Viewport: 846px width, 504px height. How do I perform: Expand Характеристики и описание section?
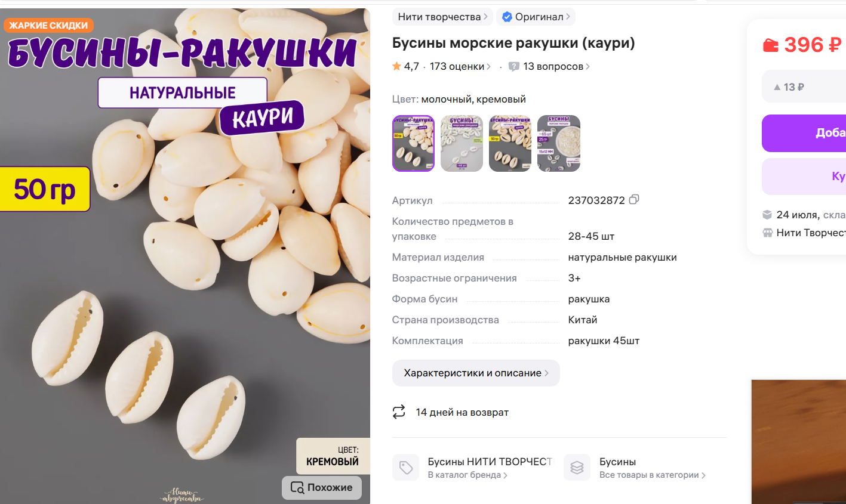click(476, 373)
